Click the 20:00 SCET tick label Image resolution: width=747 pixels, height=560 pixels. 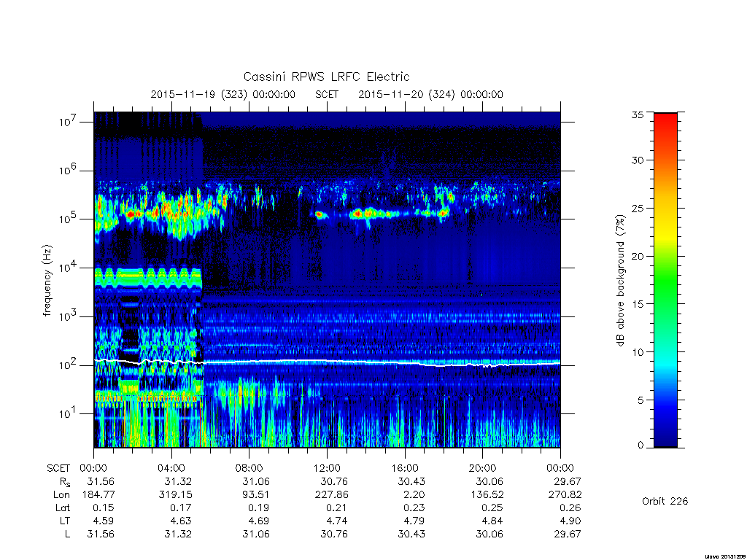click(483, 468)
